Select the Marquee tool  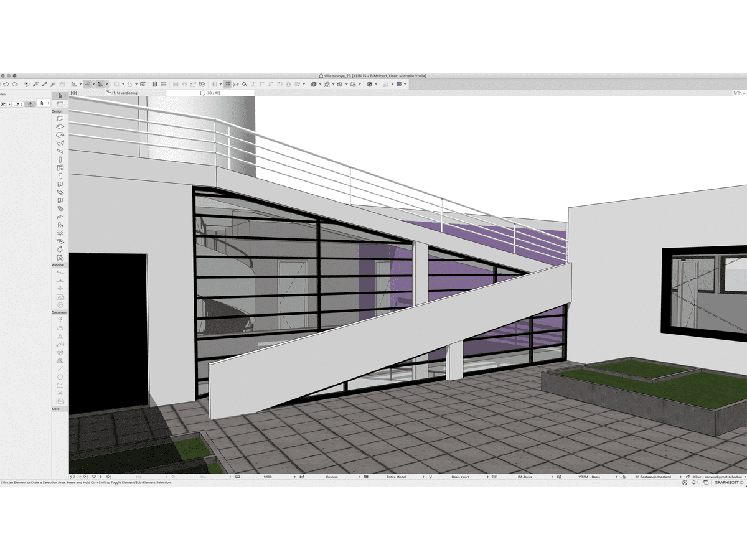tap(60, 104)
